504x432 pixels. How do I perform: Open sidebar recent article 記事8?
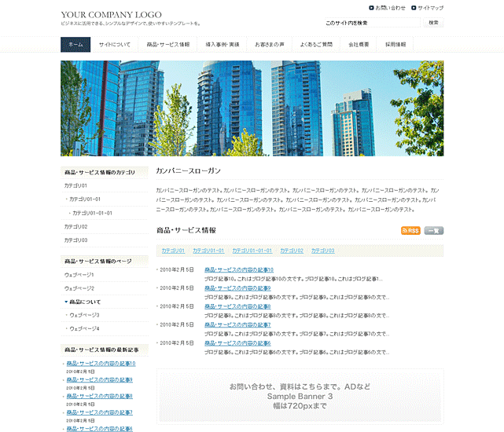(x=99, y=397)
